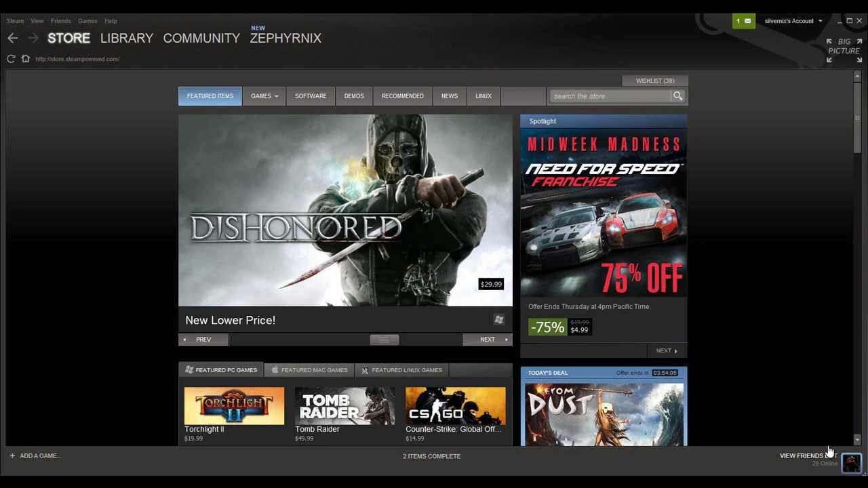Click the forward navigation arrow
The image size is (868, 488).
click(33, 39)
